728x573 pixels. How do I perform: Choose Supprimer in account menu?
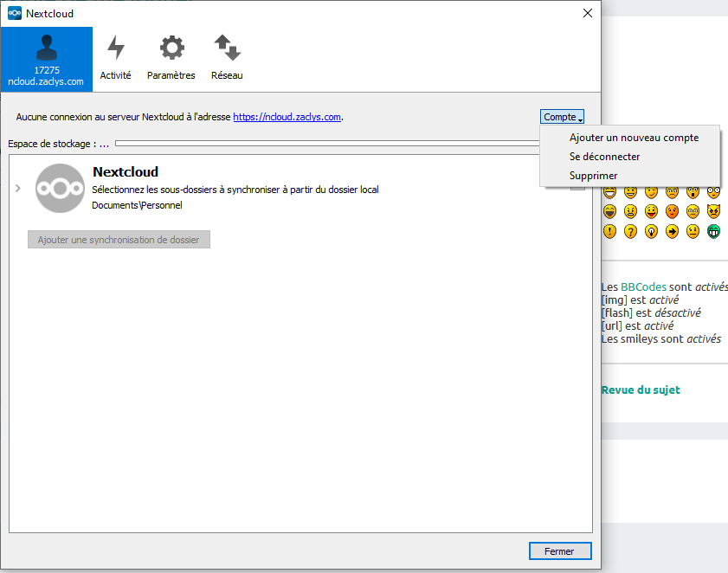593,176
